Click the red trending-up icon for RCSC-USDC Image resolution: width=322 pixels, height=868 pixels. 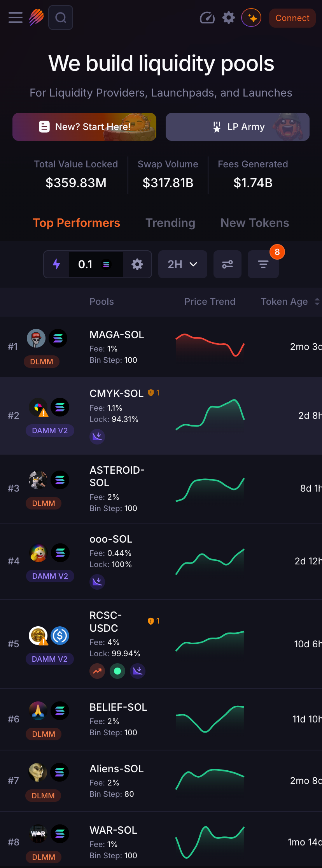point(97,671)
